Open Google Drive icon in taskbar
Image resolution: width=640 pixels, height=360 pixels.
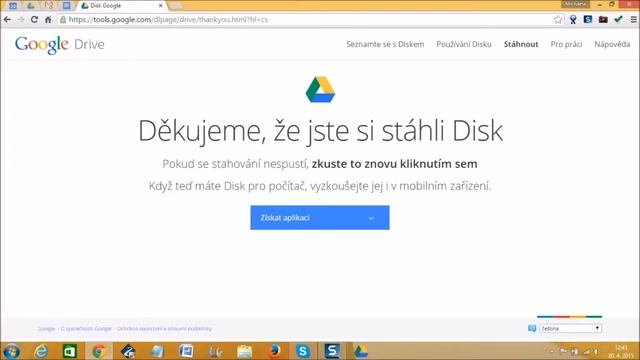pos(361,351)
